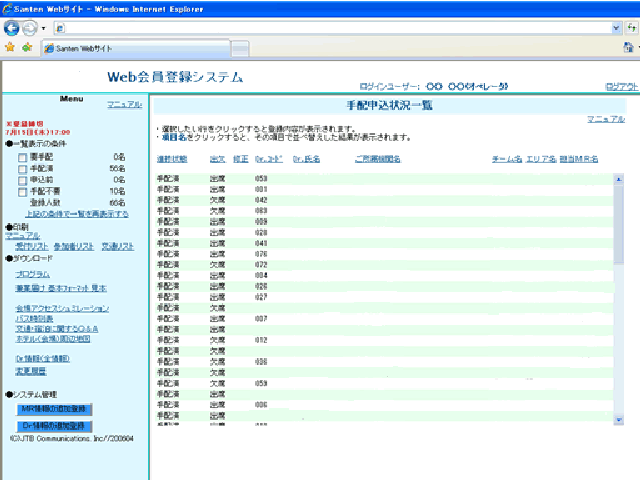Click the browser Forward arrow button
This screenshot has height=480, width=640.
29,28
